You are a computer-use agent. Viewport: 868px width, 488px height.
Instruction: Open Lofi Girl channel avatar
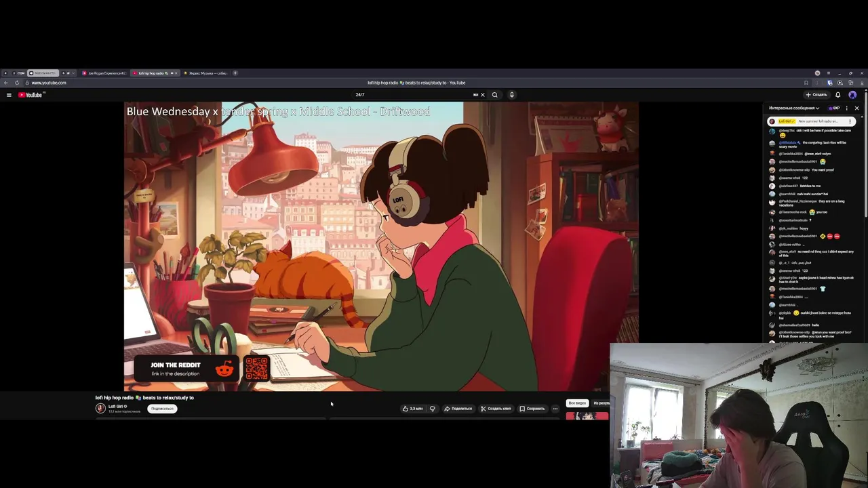[100, 408]
